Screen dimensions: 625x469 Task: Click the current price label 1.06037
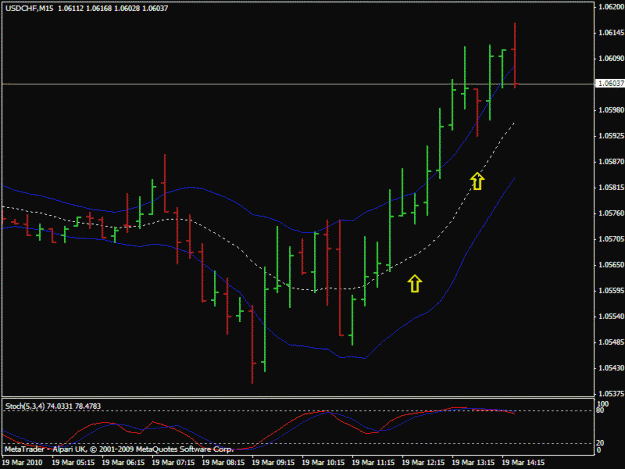tap(611, 83)
